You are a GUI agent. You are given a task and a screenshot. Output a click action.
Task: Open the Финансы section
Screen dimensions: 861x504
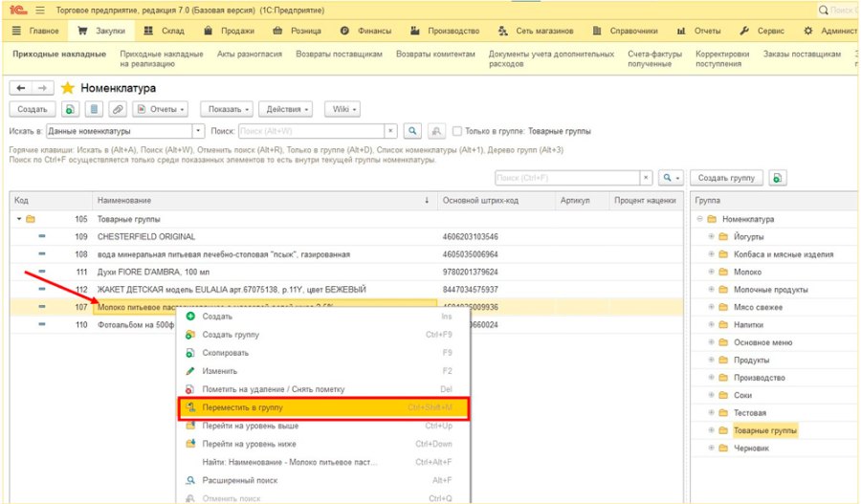[365, 31]
